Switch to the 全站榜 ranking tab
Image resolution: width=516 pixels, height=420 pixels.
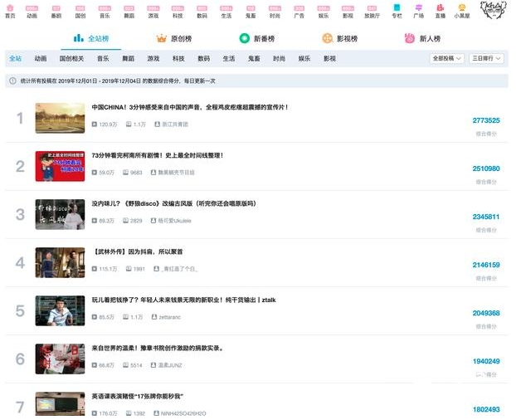tap(91, 38)
